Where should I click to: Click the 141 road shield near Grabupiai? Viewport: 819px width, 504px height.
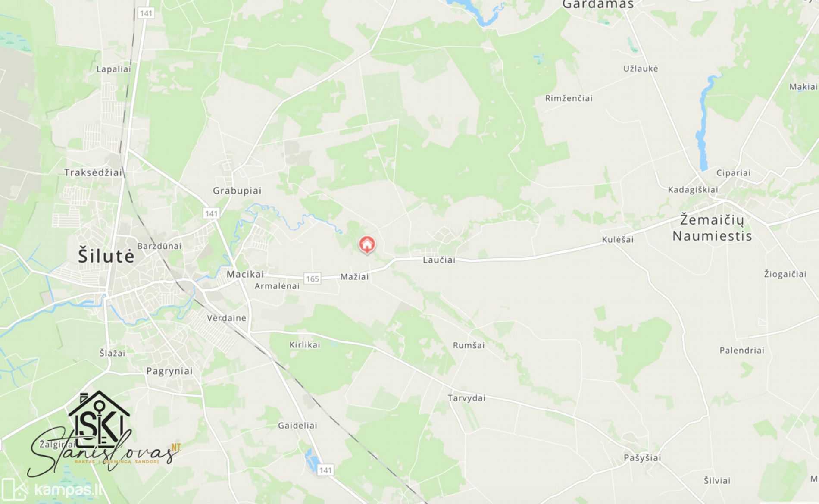(x=212, y=213)
